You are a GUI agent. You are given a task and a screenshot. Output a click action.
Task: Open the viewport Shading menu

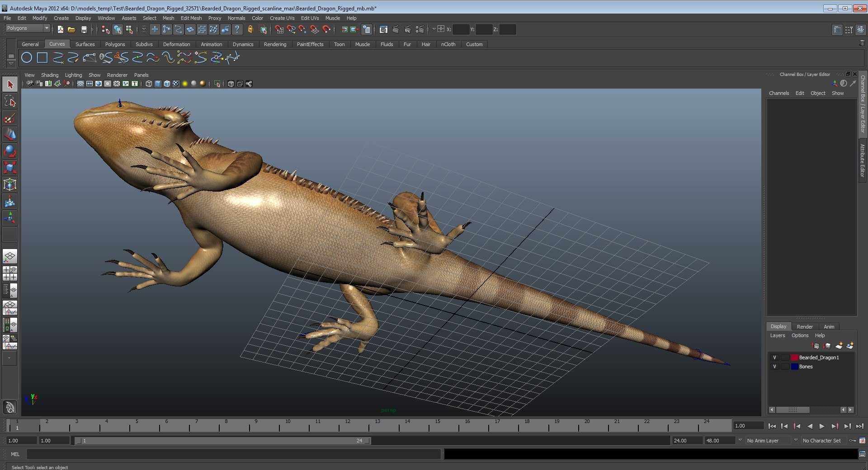pos(50,75)
